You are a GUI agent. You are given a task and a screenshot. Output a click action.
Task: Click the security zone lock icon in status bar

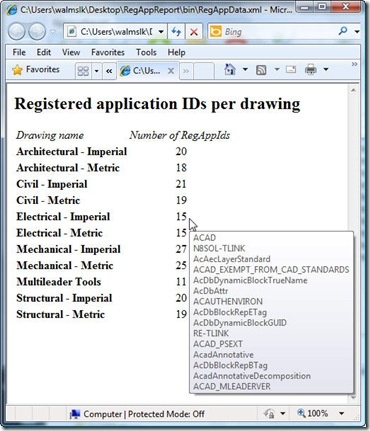(x=269, y=414)
